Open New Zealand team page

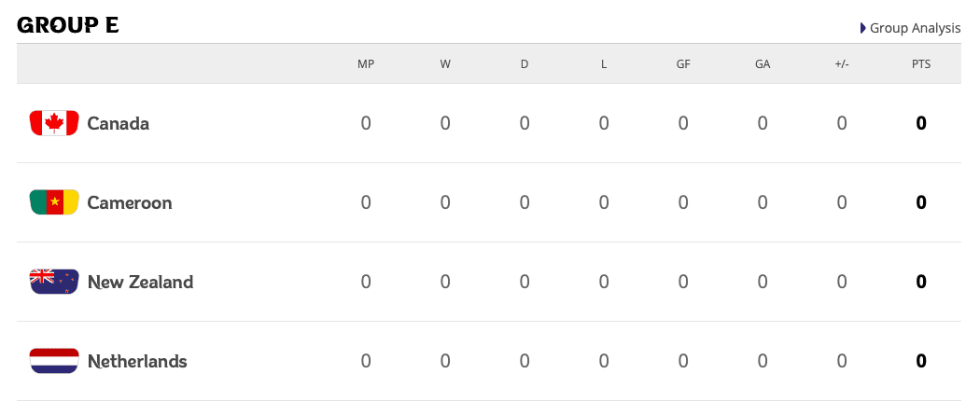(x=140, y=282)
